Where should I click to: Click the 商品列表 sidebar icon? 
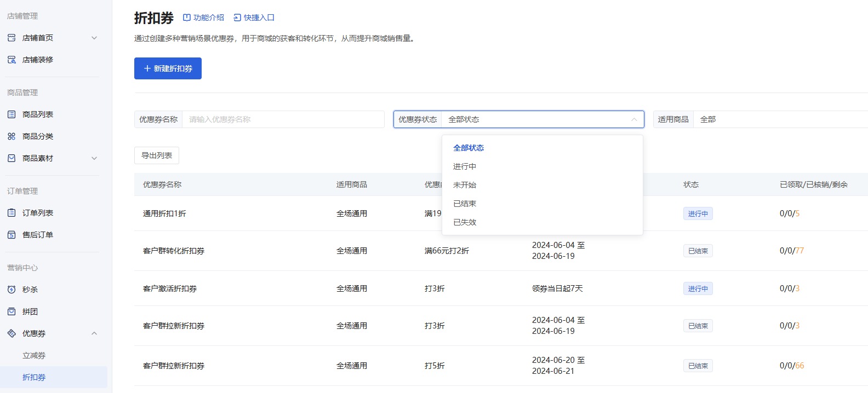pyautogui.click(x=12, y=114)
